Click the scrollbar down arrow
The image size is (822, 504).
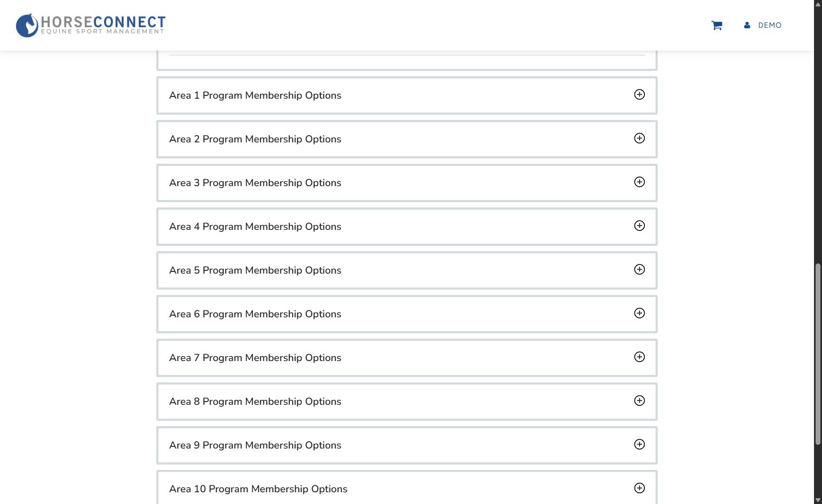818,500
